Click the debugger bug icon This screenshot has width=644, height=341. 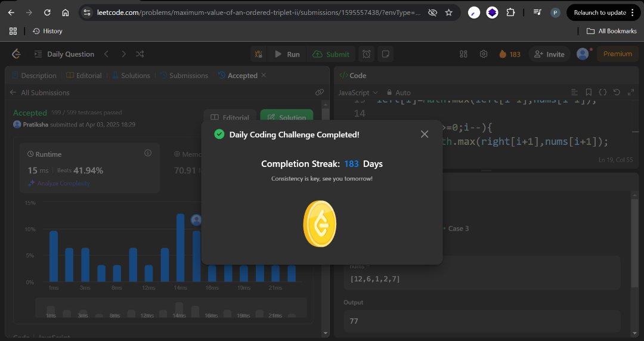click(x=259, y=54)
